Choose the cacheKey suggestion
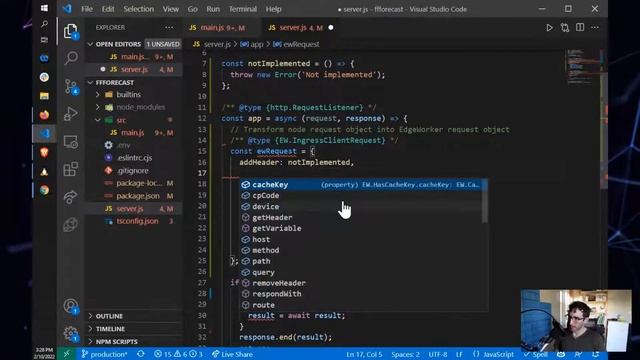640x360 pixels. 361,184
